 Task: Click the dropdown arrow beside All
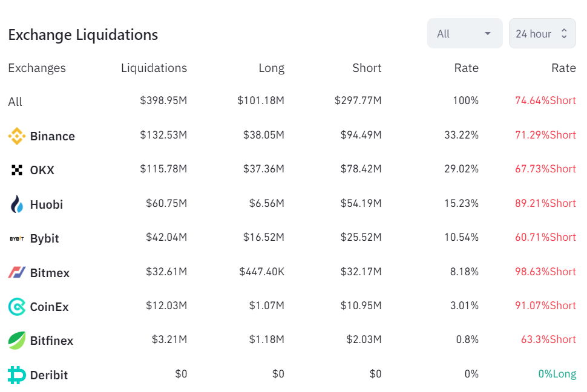click(x=488, y=34)
